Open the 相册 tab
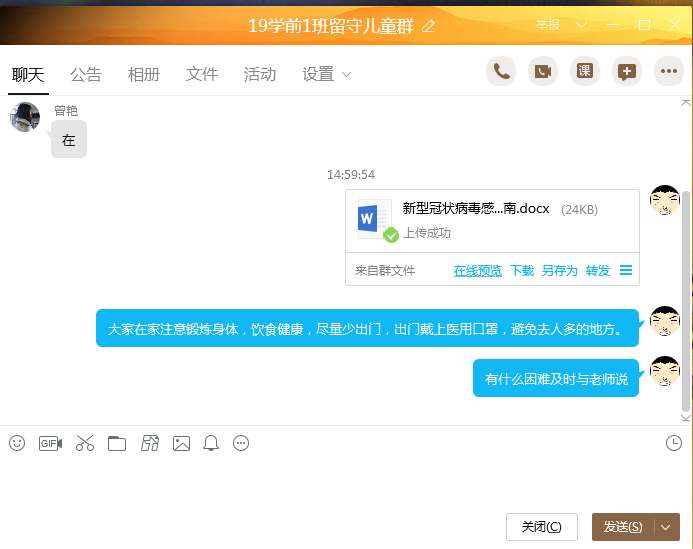This screenshot has height=549, width=693. [x=144, y=74]
